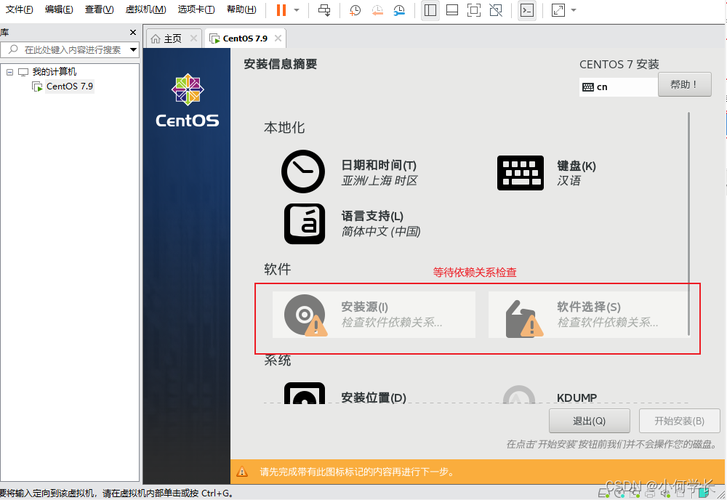Close the 主页 tab
Screen dimensions: 727x500
coord(194,38)
